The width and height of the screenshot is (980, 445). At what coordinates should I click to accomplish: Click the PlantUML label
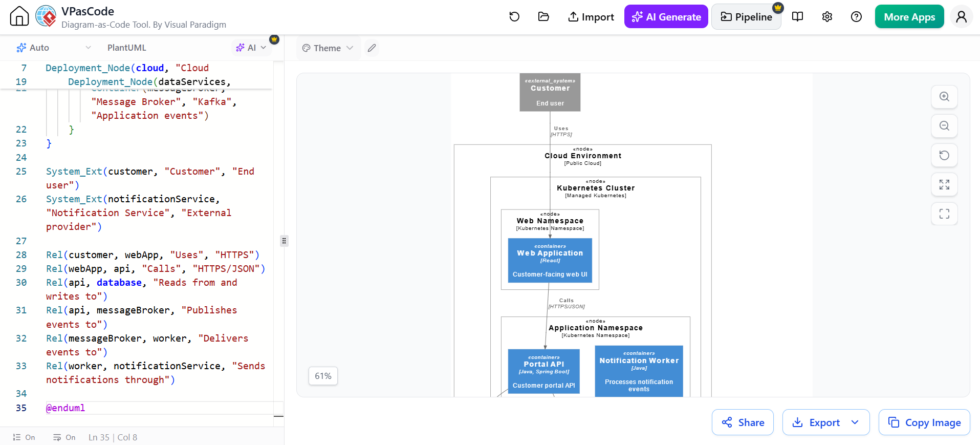(126, 48)
